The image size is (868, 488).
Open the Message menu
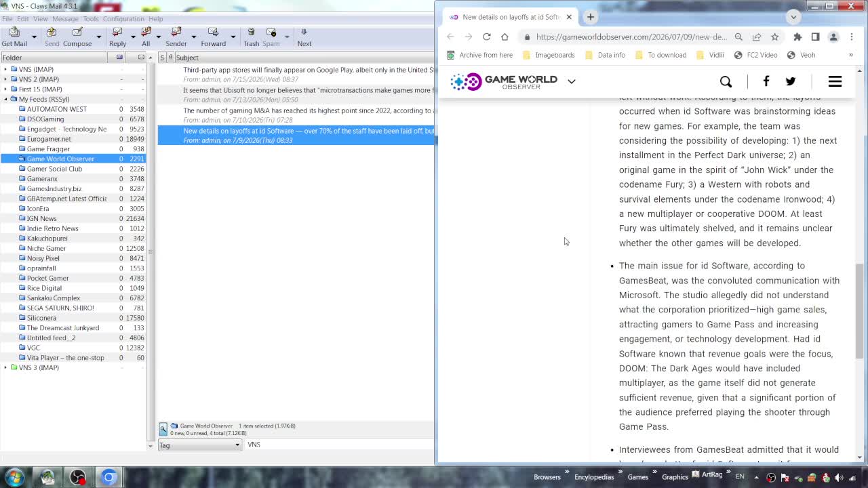click(x=65, y=19)
